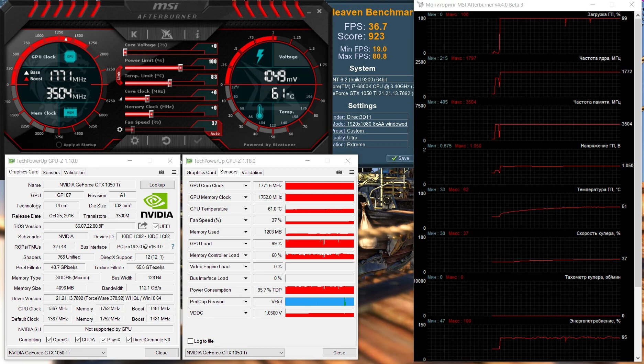Take screenshot in GPU-Z Graphics Card window
The width and height of the screenshot is (644, 364).
(x=162, y=172)
